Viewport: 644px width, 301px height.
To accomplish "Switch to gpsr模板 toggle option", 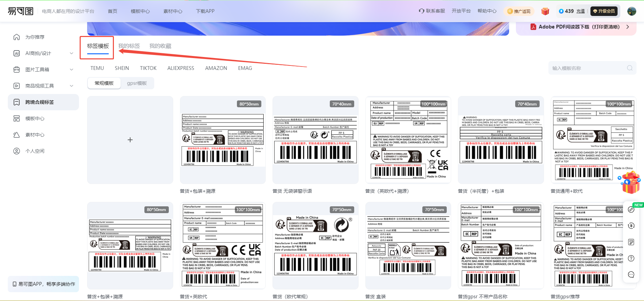I will (137, 83).
